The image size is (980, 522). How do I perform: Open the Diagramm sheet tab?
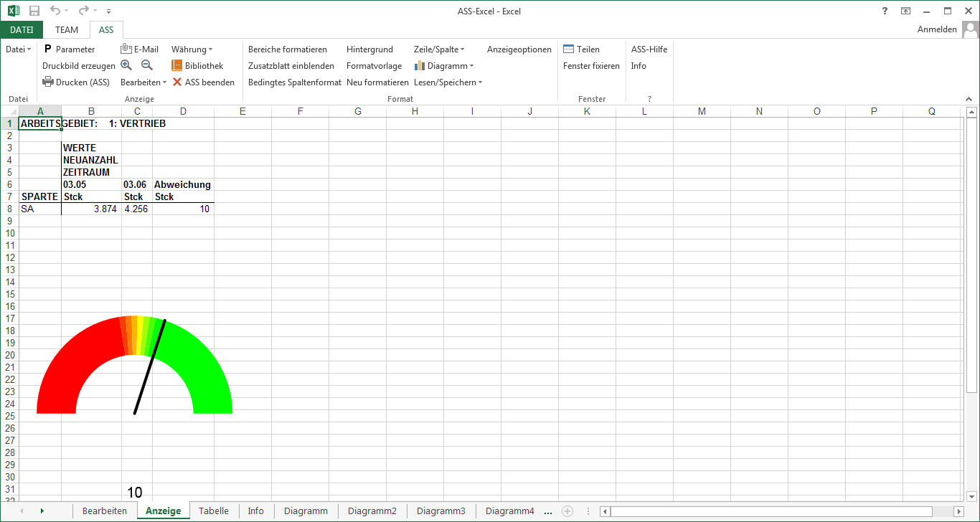(306, 511)
